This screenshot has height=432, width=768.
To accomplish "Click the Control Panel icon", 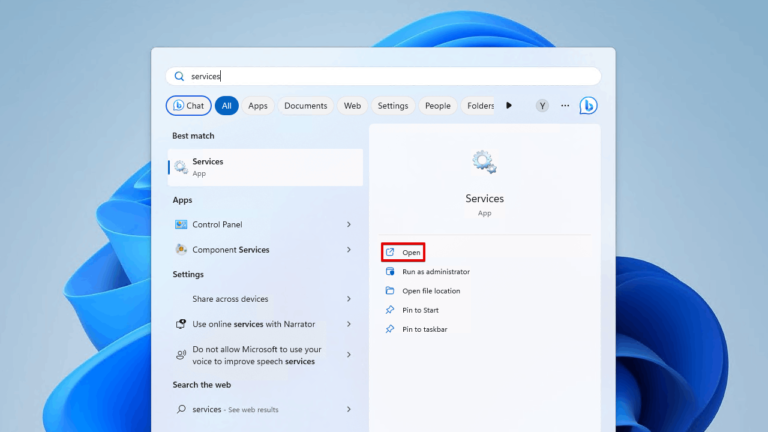I will (x=181, y=224).
